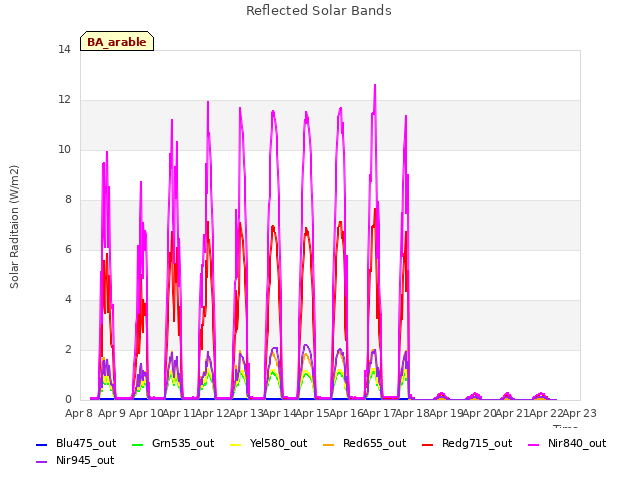Click the y-axis value 2
This screenshot has width=640, height=480.
pyautogui.click(x=68, y=350)
